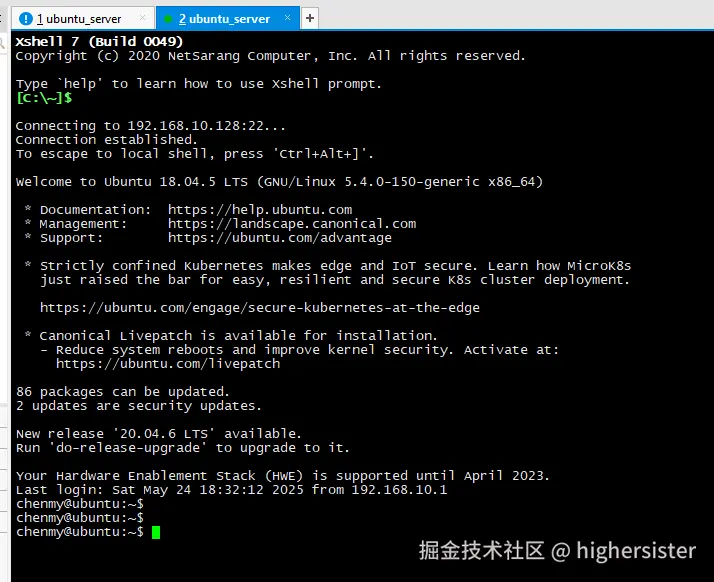Select the 2 ubuntu_server tab
Image resolution: width=714 pixels, height=582 pixels.
pyautogui.click(x=227, y=19)
